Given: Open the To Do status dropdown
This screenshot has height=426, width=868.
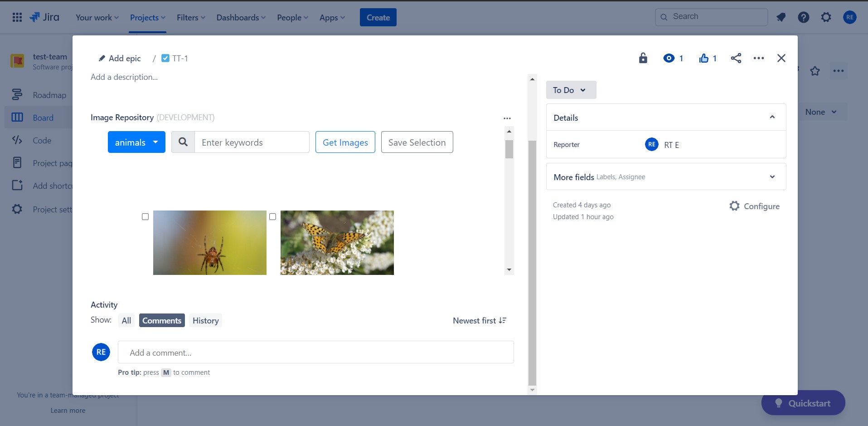Looking at the screenshot, I should pyautogui.click(x=571, y=90).
